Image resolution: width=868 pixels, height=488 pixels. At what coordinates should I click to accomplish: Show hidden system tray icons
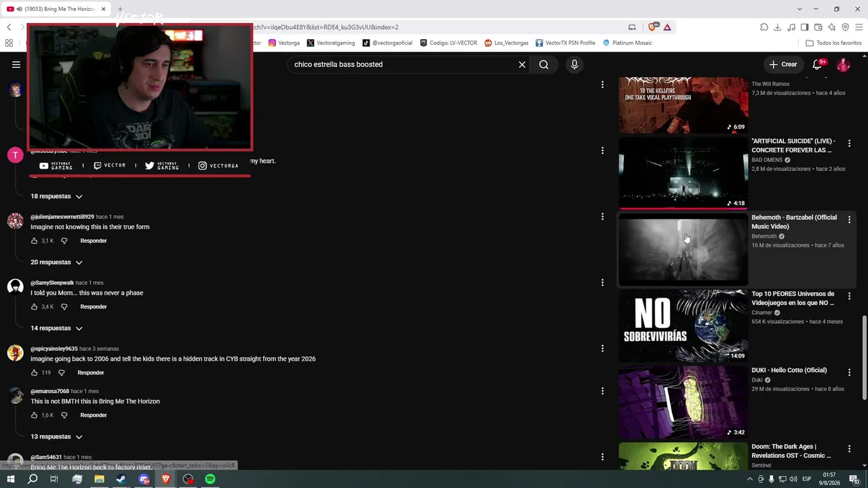click(x=750, y=479)
